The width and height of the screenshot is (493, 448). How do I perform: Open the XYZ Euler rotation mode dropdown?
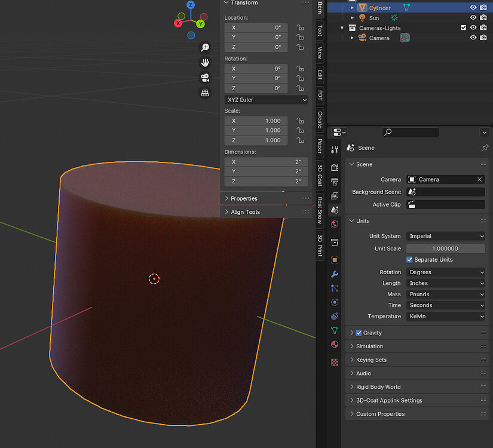click(266, 100)
